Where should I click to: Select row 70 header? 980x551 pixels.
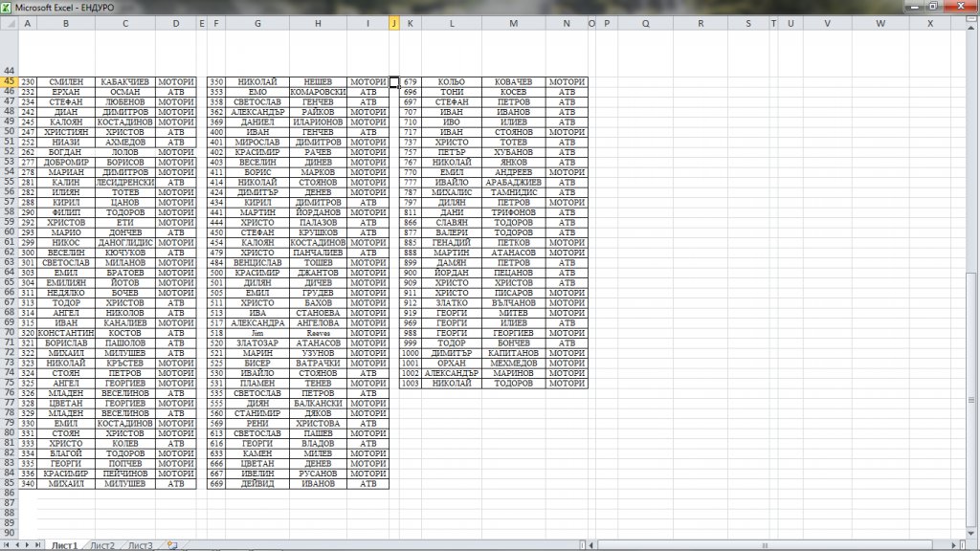(9, 332)
